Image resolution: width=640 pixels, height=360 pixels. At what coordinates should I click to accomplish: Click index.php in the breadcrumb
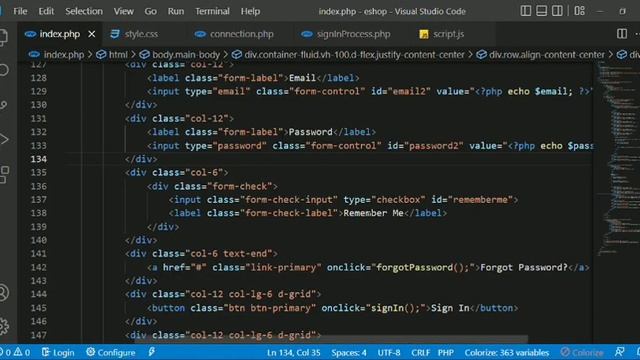click(x=56, y=55)
